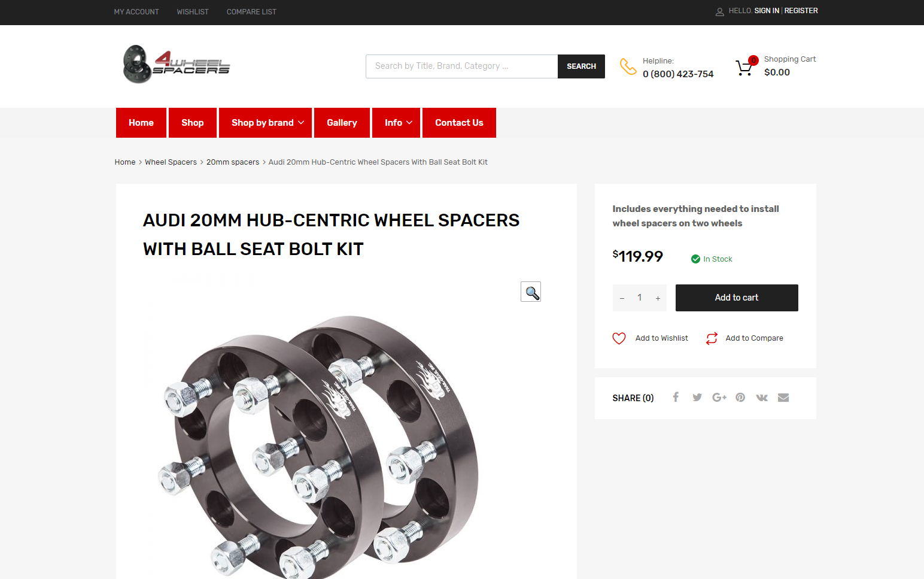The width and height of the screenshot is (924, 579).
Task: Pin product on Pinterest
Action: (x=740, y=397)
